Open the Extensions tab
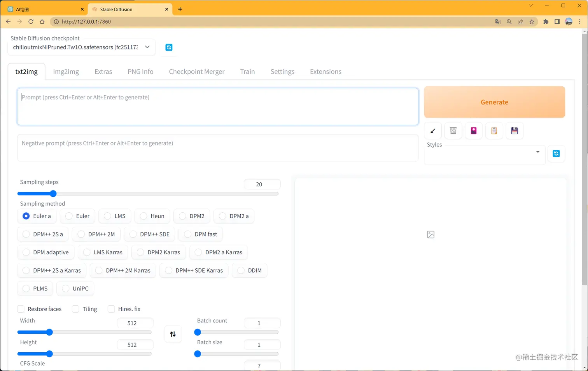Viewport: 588px width, 371px height. coord(325,72)
